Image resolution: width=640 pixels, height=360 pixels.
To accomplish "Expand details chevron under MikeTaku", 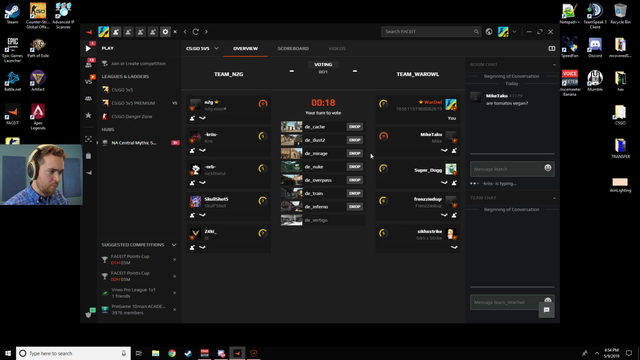I will (444, 151).
